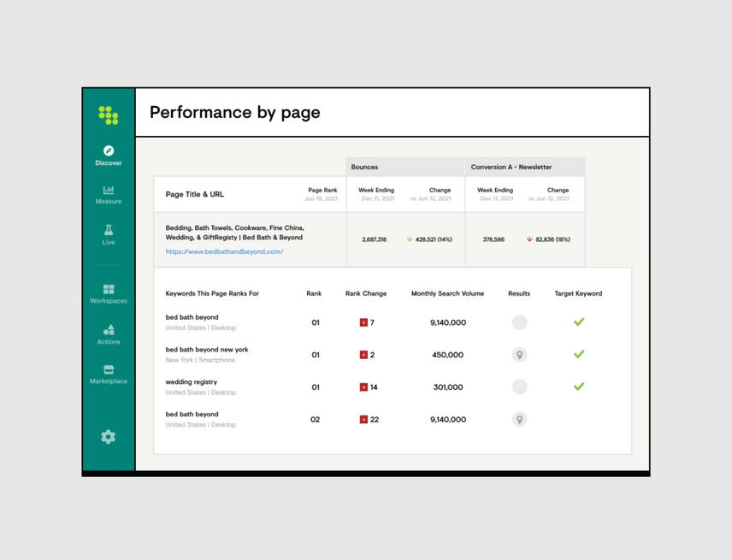Open Workspaces from sidebar
This screenshot has height=560, width=732.
(x=109, y=294)
